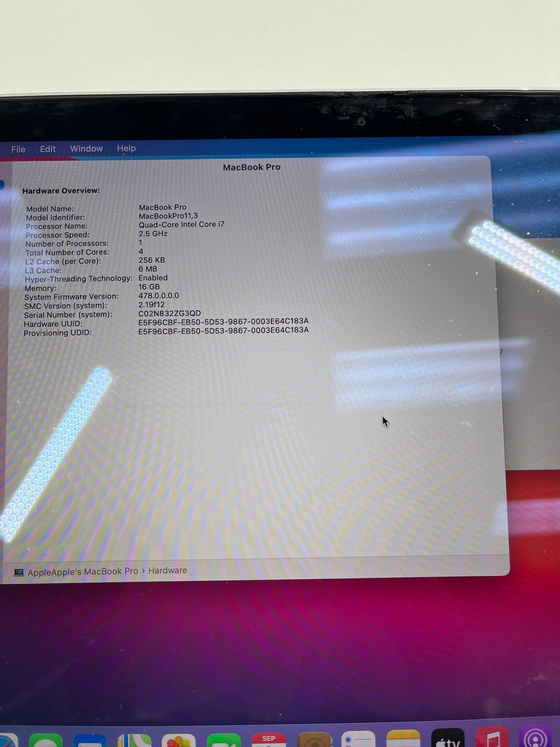Open Messages from the Dock
Screen dimensions: 560x747
point(45,740)
